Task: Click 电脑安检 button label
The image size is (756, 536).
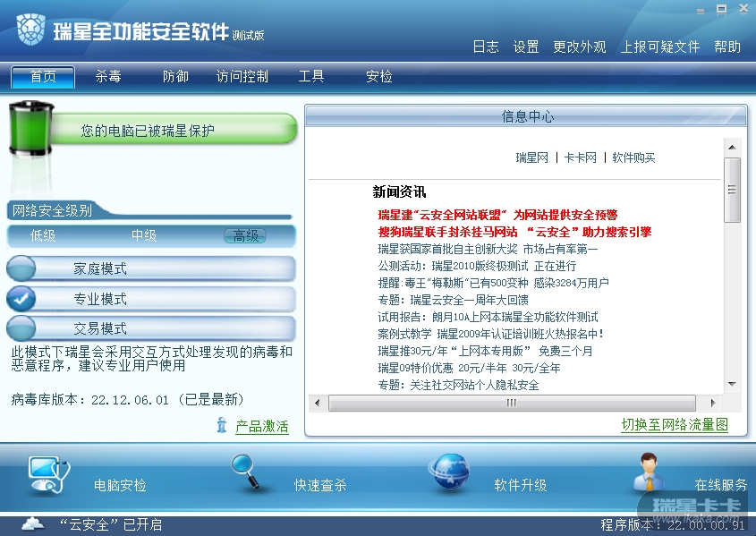Action: (120, 485)
